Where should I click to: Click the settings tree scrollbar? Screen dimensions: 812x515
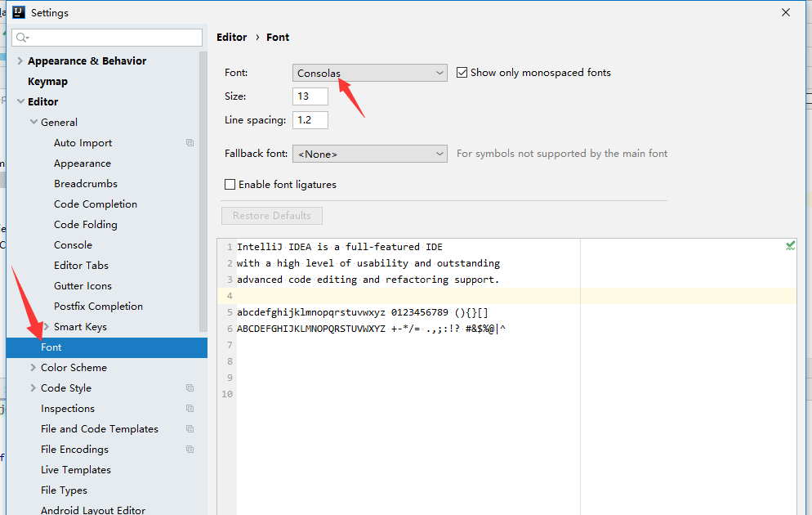pyautogui.click(x=203, y=192)
